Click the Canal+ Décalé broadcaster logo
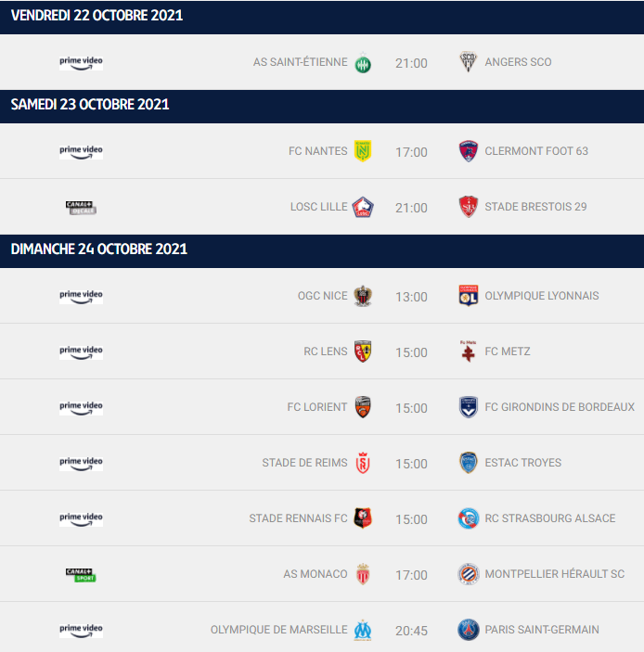Image resolution: width=644 pixels, height=652 pixels. pyautogui.click(x=81, y=208)
